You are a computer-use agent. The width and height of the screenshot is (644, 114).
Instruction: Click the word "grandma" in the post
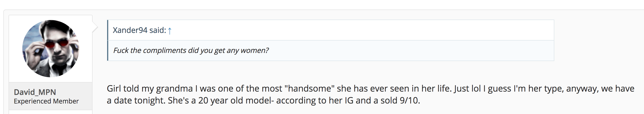pyautogui.click(x=174, y=89)
